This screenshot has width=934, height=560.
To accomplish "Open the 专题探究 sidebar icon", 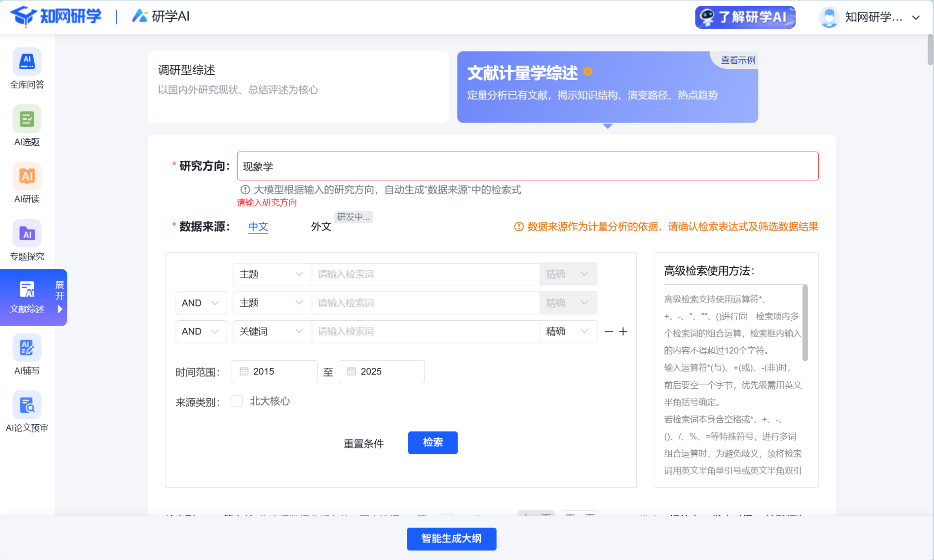I will [x=27, y=234].
